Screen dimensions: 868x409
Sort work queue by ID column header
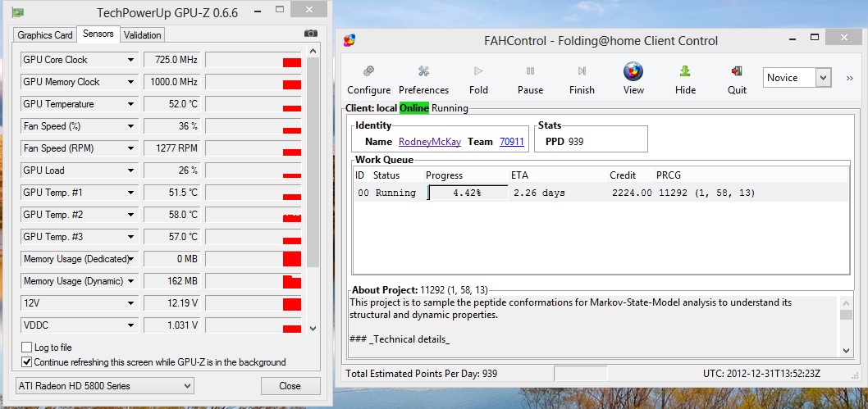pyautogui.click(x=362, y=175)
